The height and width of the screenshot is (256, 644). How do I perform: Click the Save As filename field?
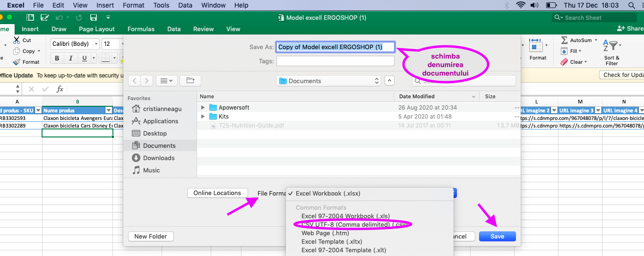coord(335,47)
